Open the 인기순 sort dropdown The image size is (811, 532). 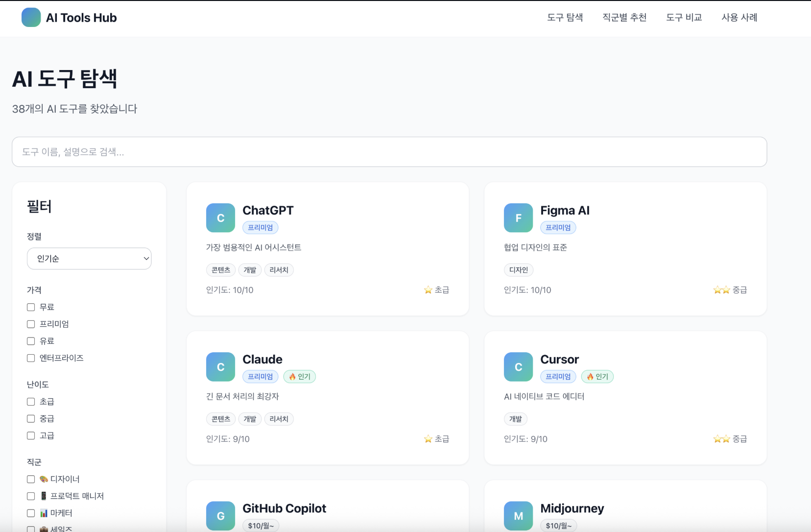(89, 258)
